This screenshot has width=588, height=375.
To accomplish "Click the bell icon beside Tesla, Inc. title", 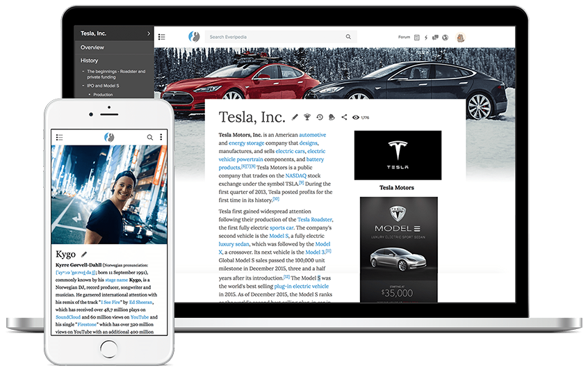I will click(x=332, y=117).
